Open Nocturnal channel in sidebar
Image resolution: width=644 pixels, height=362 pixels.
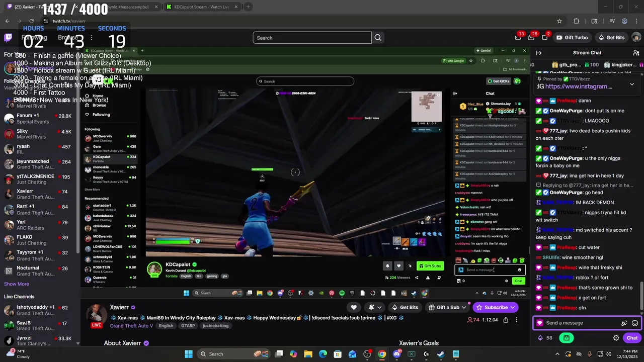pos(39,271)
